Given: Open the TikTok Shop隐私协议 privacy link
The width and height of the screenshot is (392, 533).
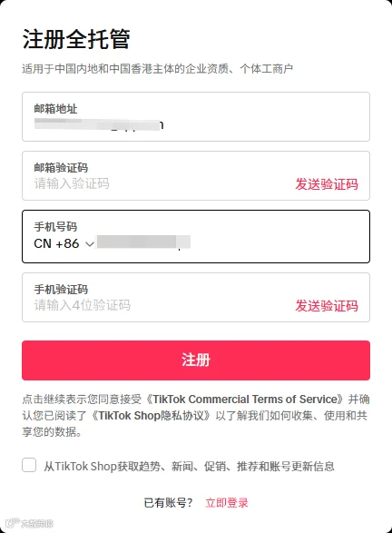Looking at the screenshot, I should (152, 415).
